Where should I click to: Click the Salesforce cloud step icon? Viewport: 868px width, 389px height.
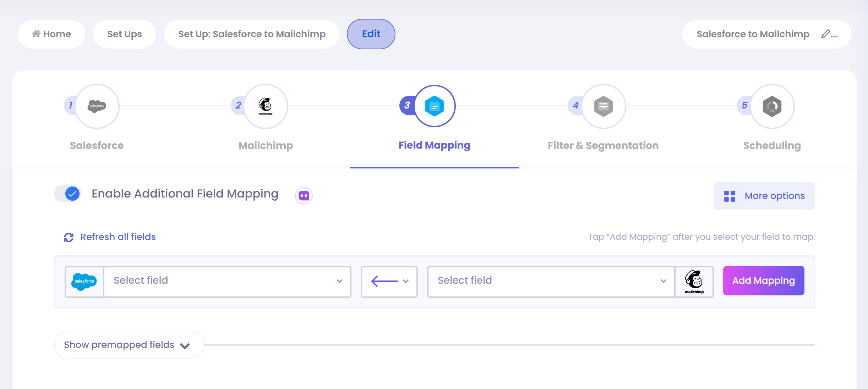pos(97,106)
